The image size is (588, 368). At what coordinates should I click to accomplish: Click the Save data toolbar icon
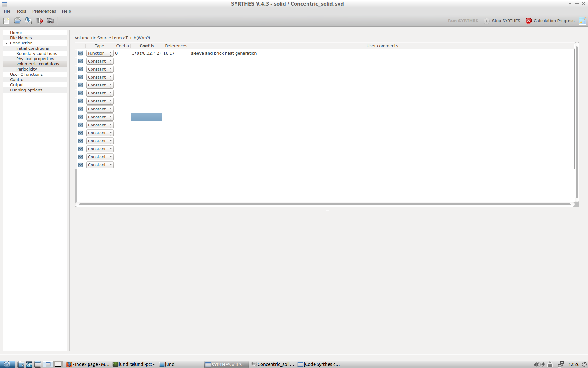[28, 21]
